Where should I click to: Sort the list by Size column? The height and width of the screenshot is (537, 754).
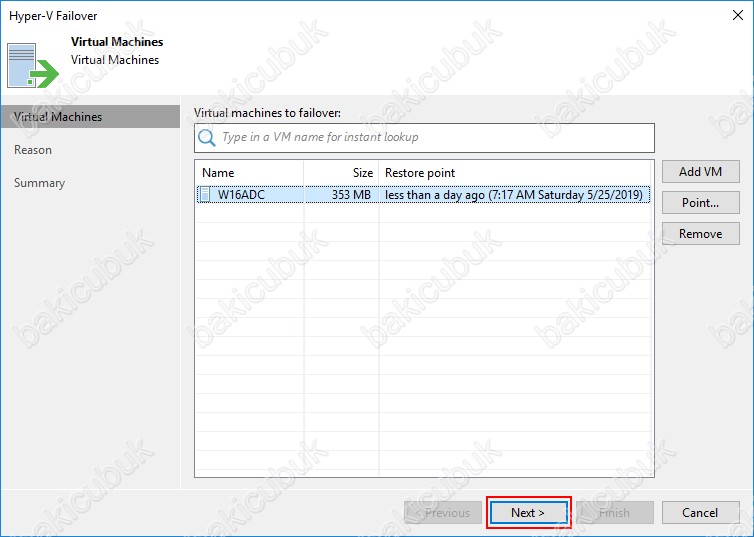(341, 173)
